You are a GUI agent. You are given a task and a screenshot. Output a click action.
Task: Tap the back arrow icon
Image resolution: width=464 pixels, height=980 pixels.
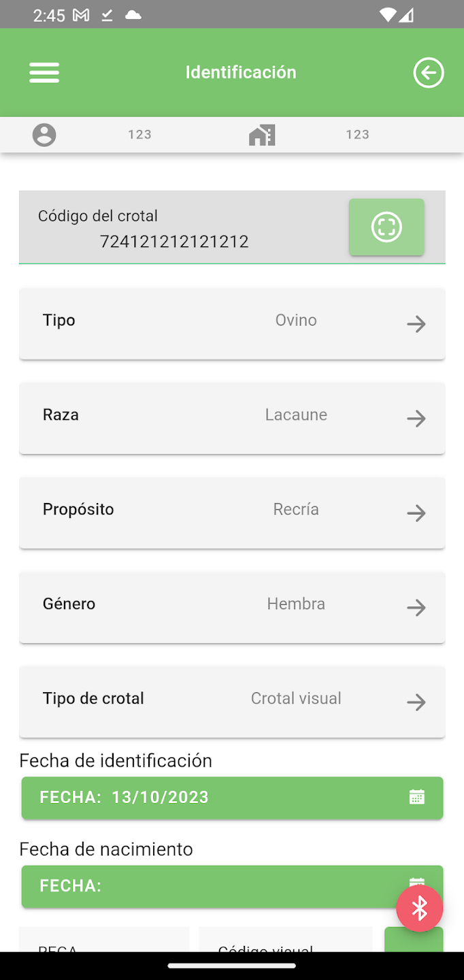[x=429, y=73]
